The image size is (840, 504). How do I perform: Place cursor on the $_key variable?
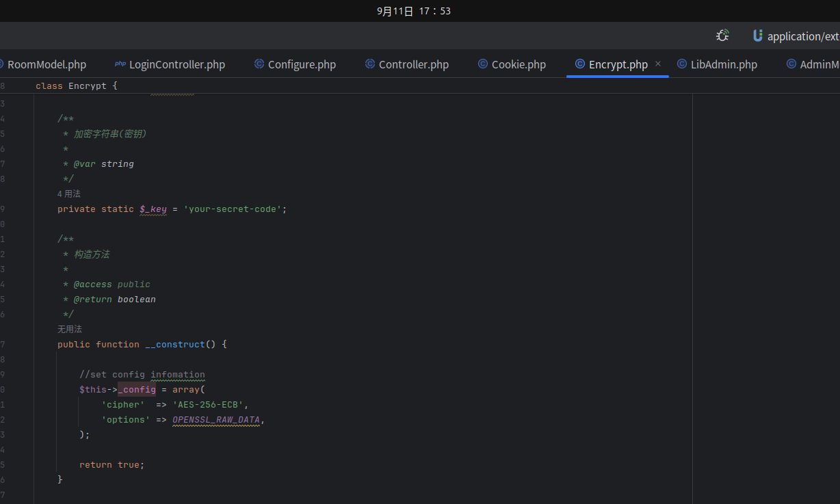click(153, 209)
